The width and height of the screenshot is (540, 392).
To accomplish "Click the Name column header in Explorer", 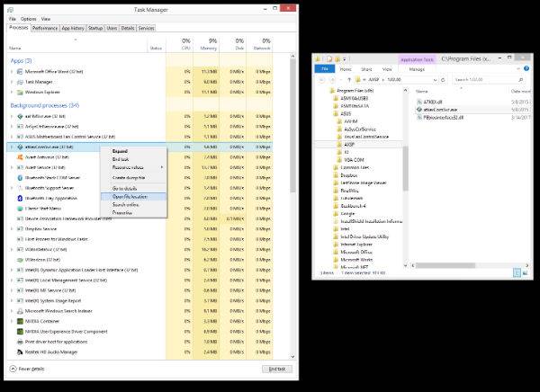I will [x=421, y=91].
